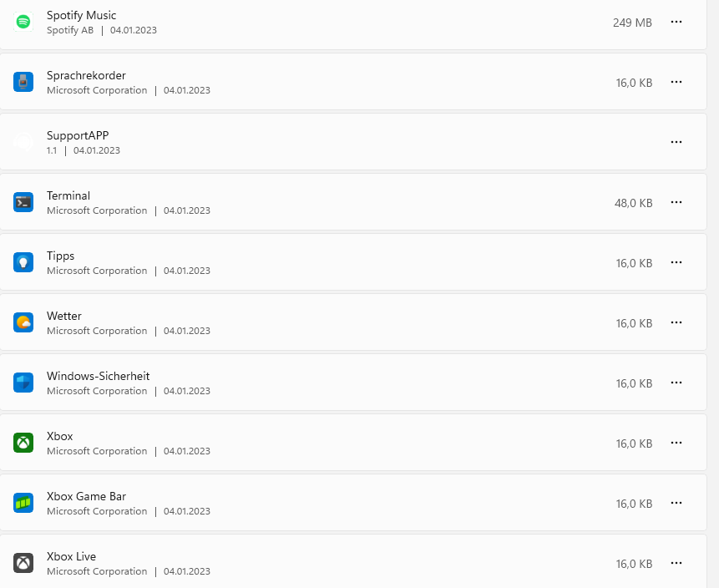719x588 pixels.
Task: Open more options for Xbox Live
Action: [x=676, y=563]
